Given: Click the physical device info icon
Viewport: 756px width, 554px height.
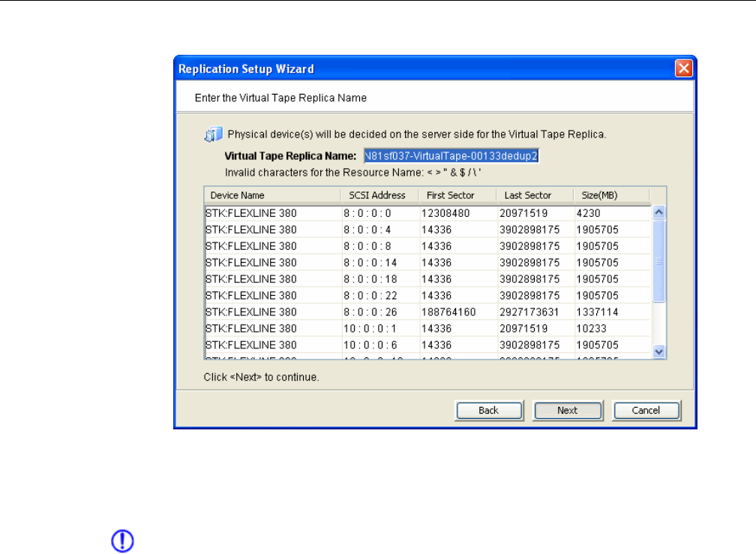Looking at the screenshot, I should pyautogui.click(x=213, y=134).
